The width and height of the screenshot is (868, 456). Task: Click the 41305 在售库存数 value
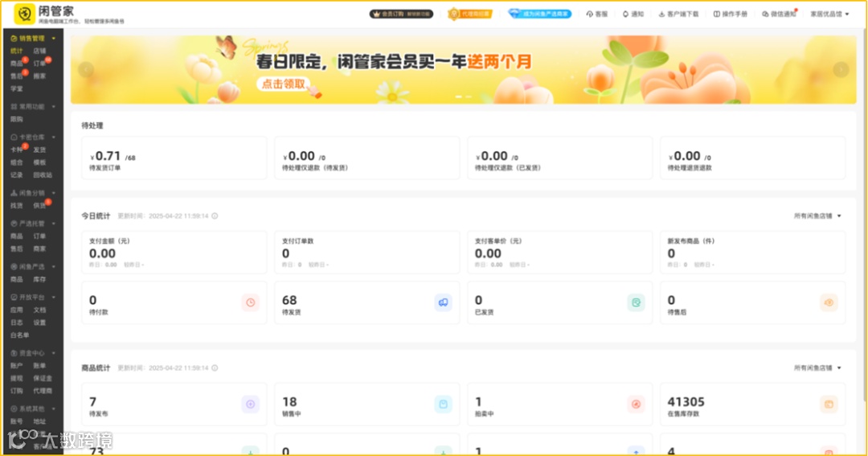pos(686,401)
